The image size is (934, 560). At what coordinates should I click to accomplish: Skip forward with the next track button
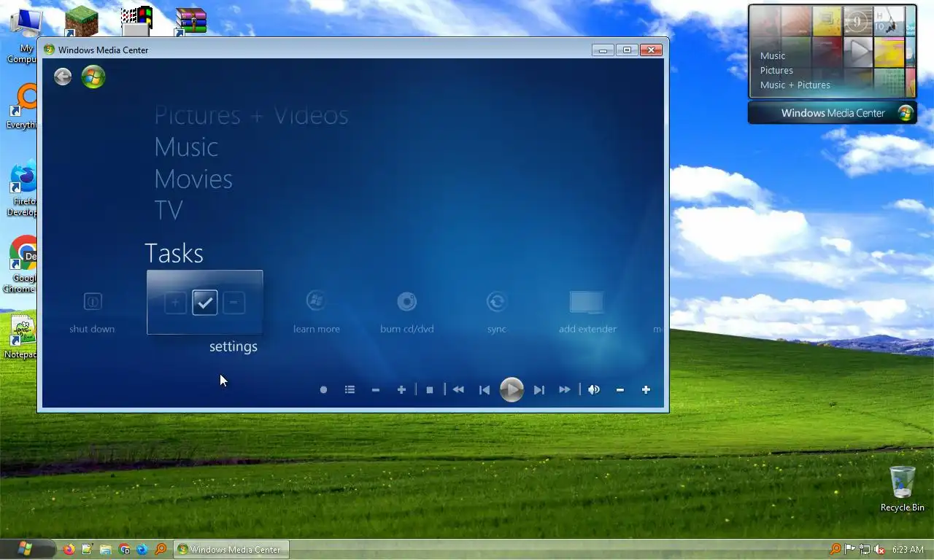point(539,390)
